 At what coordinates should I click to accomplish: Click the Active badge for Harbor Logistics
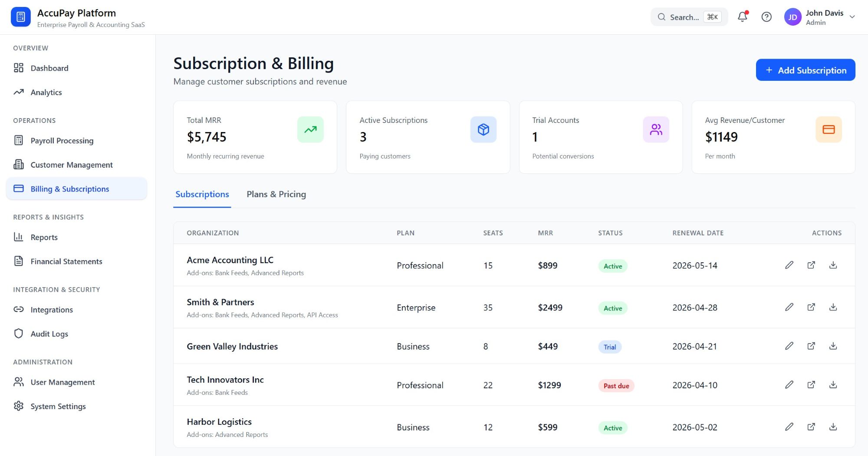(613, 427)
